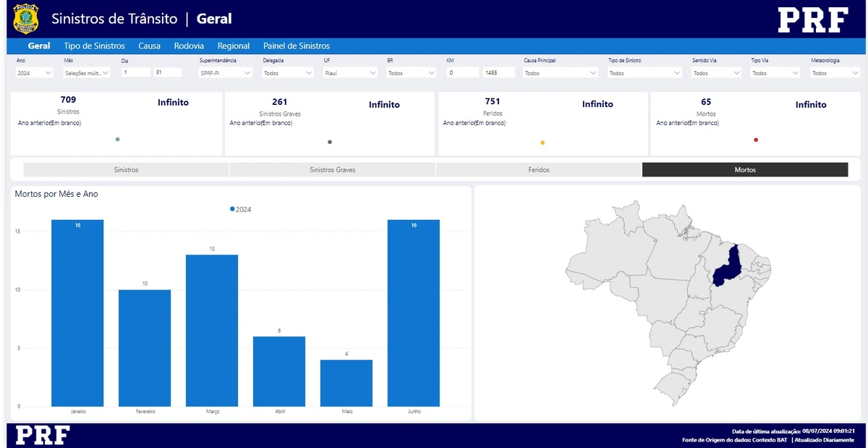Screen dimensions: 868x448
Task: Click the large PRF logo in header
Action: 813,20
